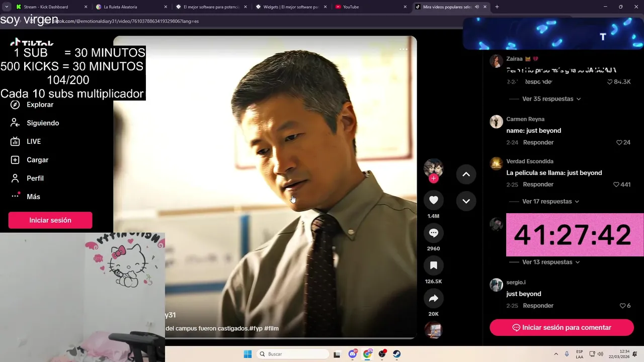The height and width of the screenshot is (362, 644).
Task: Reply to Carmen Reyna's comment via Responder
Action: point(538,142)
